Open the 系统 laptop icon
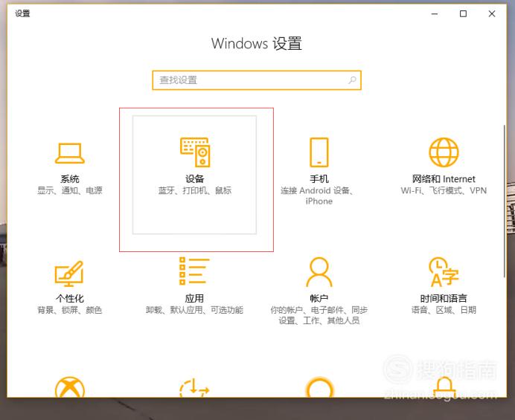The width and height of the screenshot is (515, 420). pos(70,153)
